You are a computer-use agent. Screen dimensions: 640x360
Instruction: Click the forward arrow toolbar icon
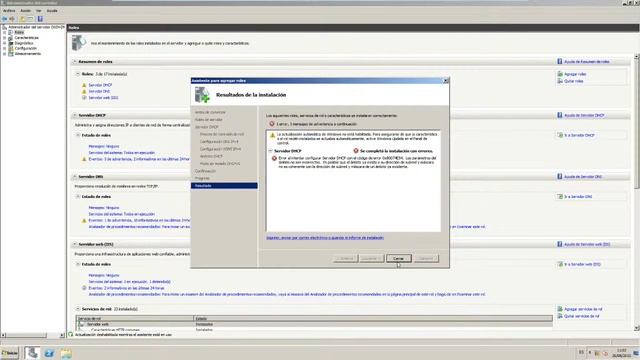(x=12, y=19)
